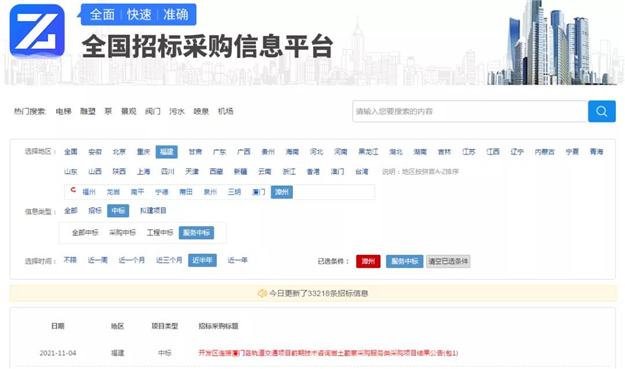Screen dimensions: 625x369
Task: Click the search content input box
Action: click(x=470, y=111)
